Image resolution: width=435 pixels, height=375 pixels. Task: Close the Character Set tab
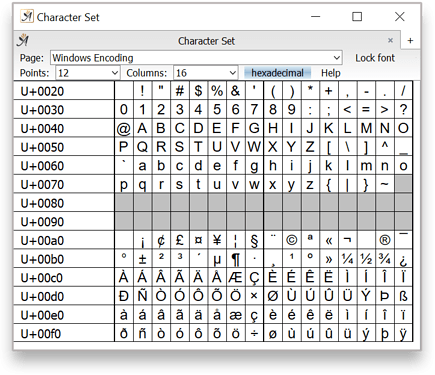pos(390,40)
